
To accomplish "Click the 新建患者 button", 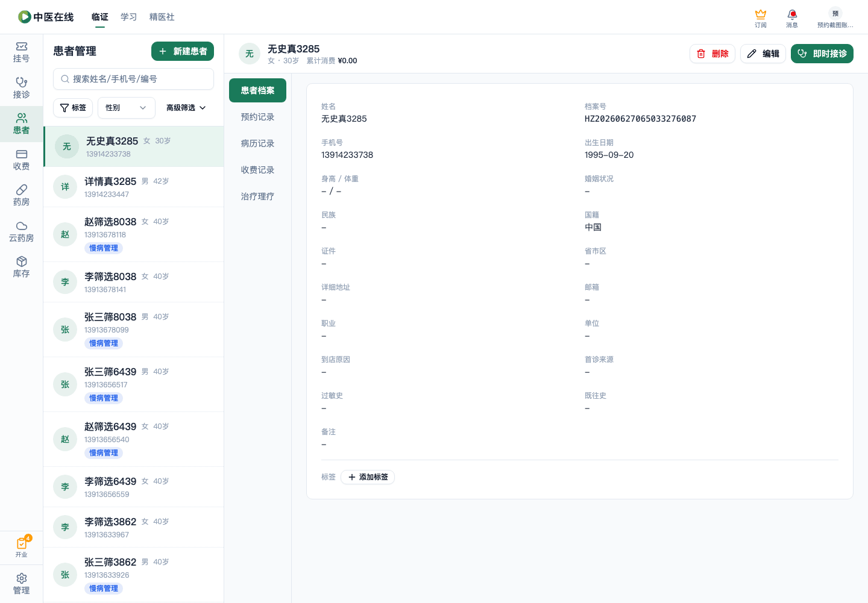I will point(183,51).
